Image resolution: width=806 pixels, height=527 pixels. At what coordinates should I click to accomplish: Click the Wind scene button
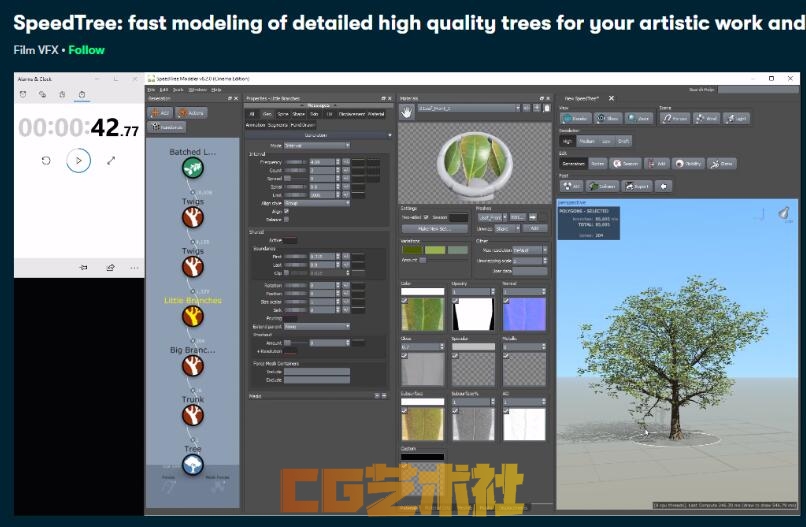706,118
